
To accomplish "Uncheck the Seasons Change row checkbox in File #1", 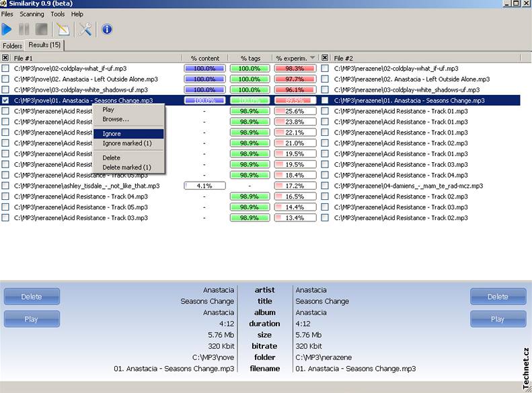I will 5,100.
